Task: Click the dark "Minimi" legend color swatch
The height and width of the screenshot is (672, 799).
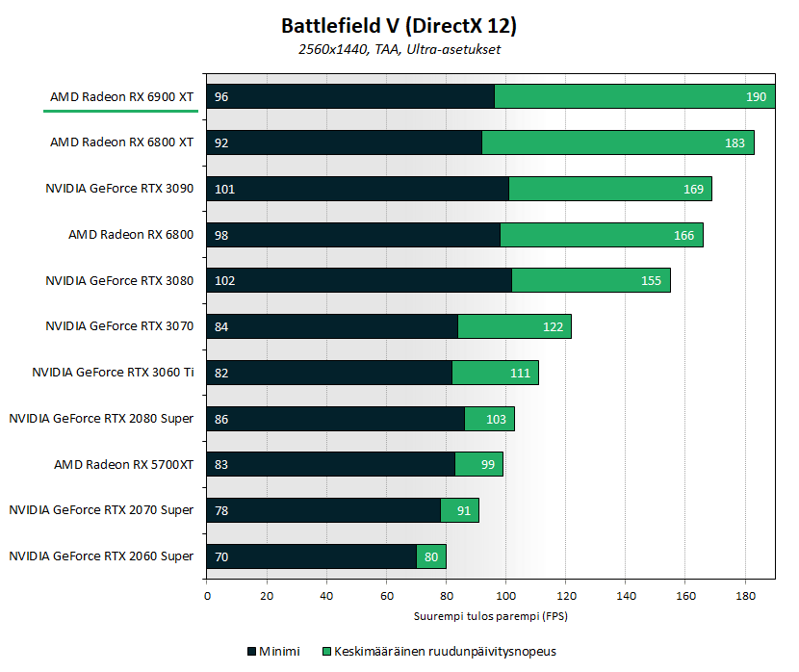Action: pos(251,651)
